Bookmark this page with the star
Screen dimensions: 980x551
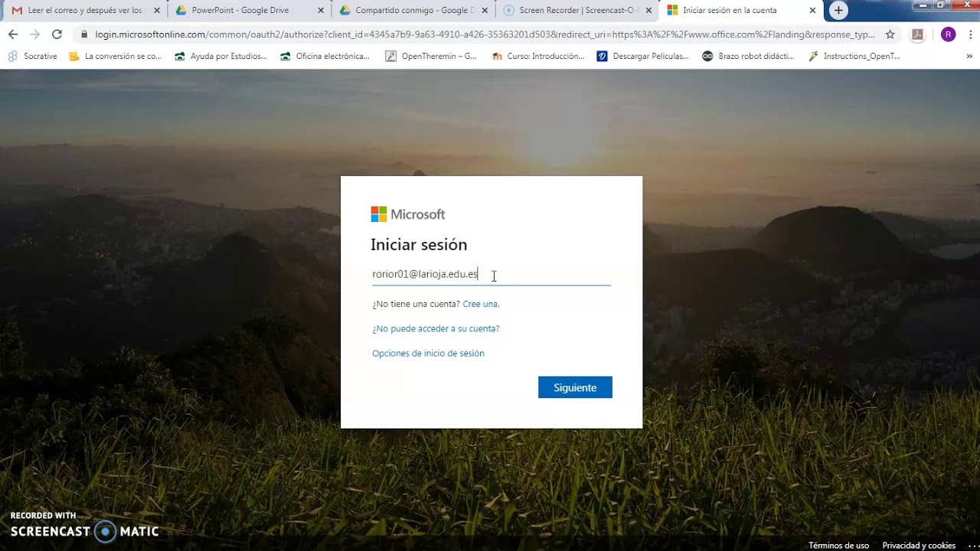(890, 34)
